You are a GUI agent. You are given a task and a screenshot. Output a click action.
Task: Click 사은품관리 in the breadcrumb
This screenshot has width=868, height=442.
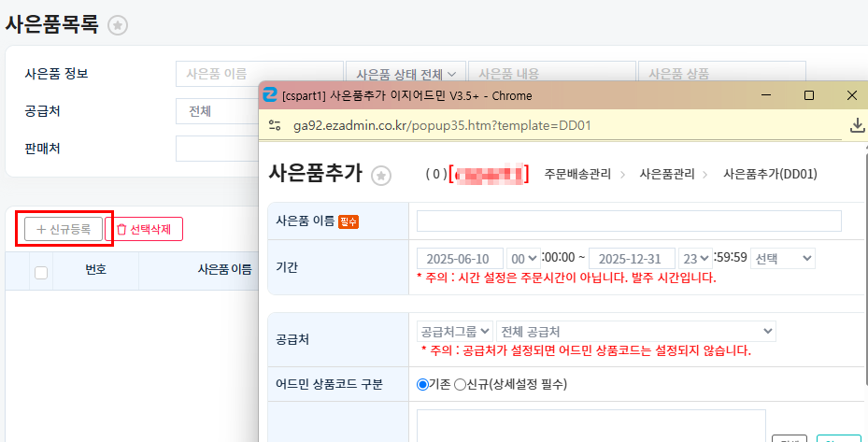pyautogui.click(x=668, y=174)
